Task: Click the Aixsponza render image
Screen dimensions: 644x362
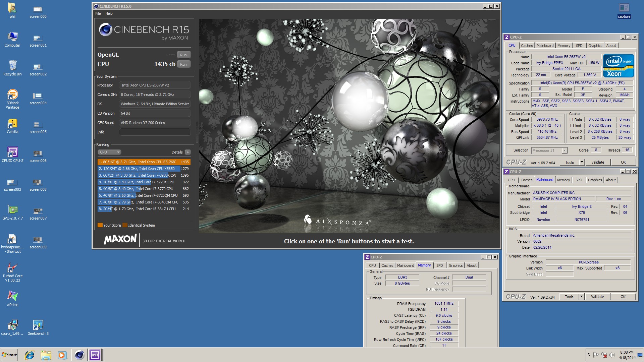Action: 349,126
